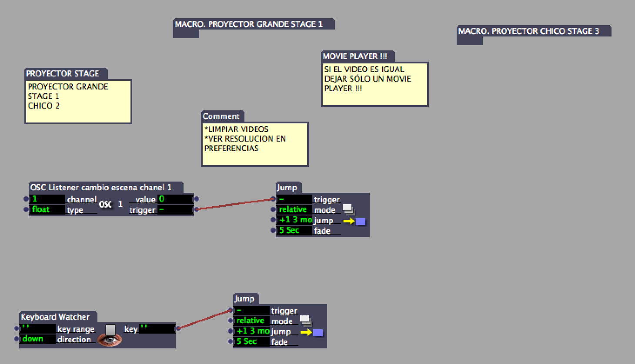
Task: Click '+1 3 mo' jump value in upper Jump
Action: pos(294,220)
